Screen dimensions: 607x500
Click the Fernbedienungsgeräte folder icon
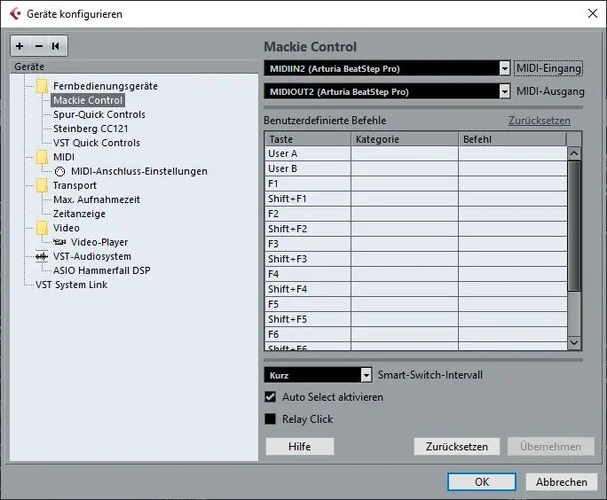[42, 86]
